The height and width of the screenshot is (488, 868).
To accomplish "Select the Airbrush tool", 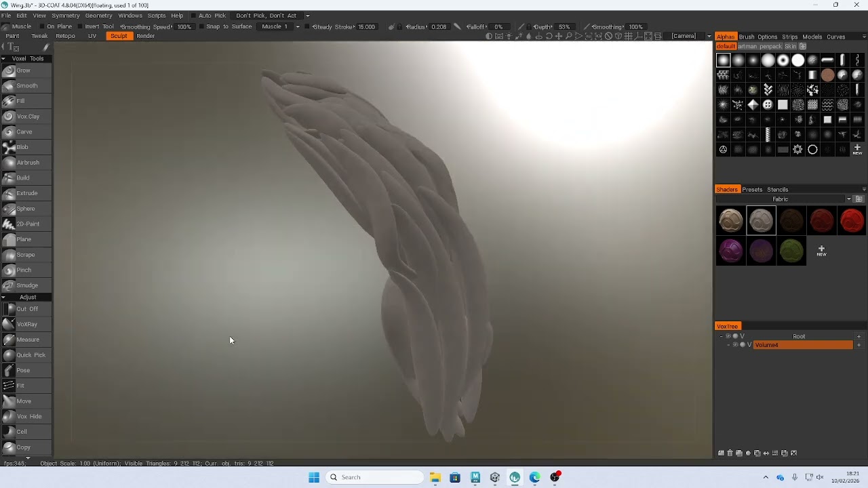I will click(26, 163).
